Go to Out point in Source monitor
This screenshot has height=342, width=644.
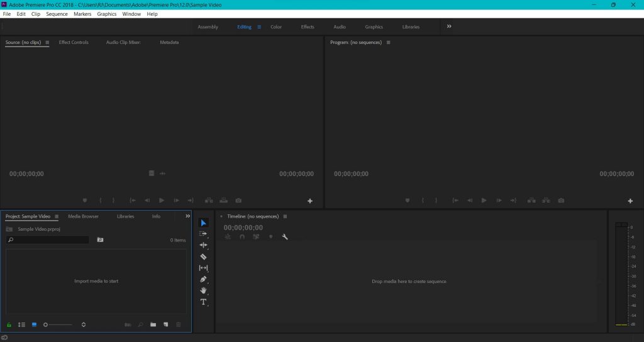(x=191, y=201)
